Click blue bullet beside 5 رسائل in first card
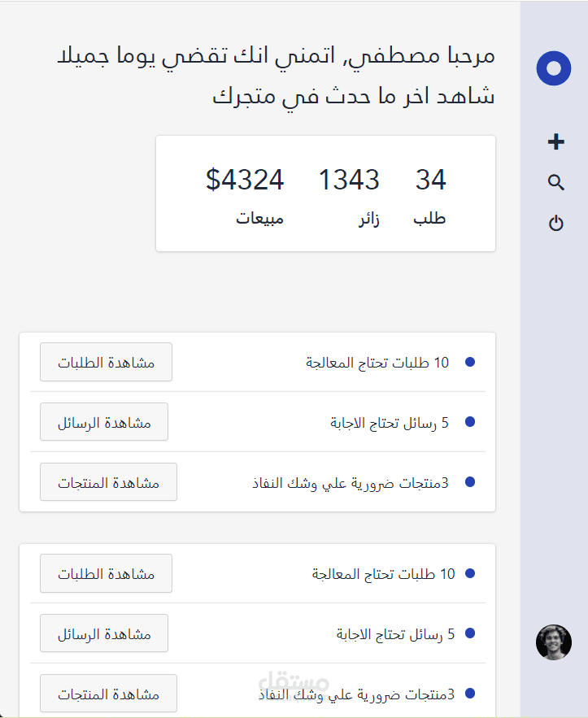588x718 pixels. (x=469, y=422)
